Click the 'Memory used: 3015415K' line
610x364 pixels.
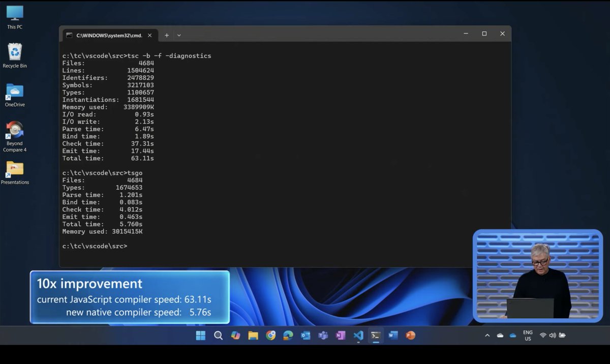tap(102, 231)
